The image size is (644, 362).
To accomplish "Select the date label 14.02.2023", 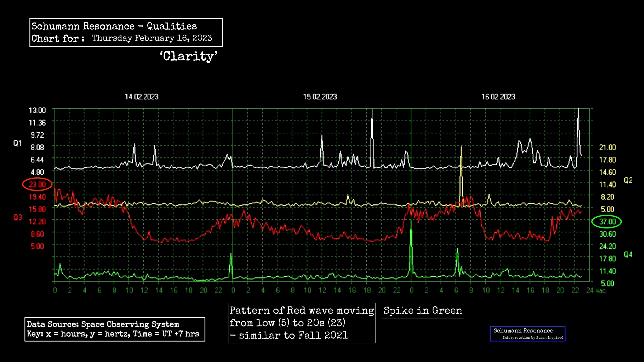I will [x=141, y=97].
